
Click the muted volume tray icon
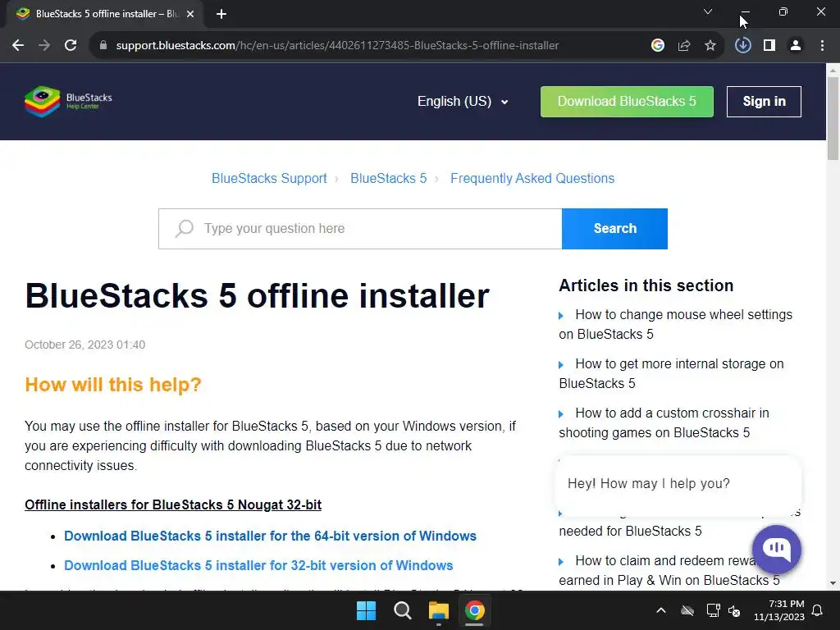(x=734, y=610)
